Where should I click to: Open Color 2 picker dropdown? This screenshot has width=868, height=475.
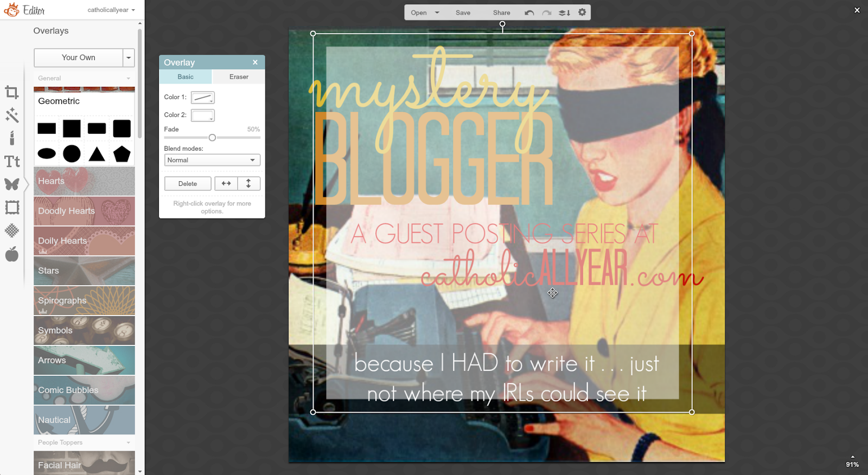click(x=203, y=115)
